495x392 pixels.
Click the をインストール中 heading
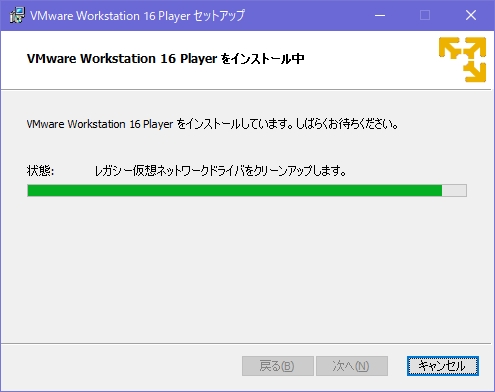click(263, 59)
